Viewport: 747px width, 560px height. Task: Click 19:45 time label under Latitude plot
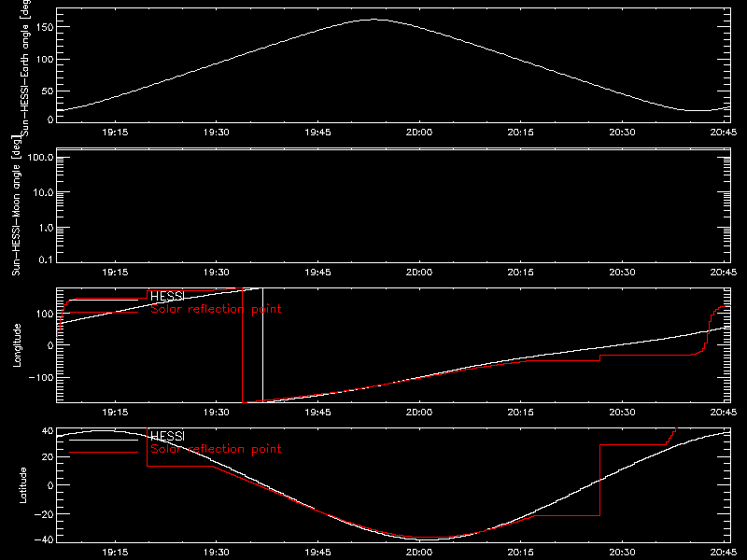pyautogui.click(x=317, y=553)
